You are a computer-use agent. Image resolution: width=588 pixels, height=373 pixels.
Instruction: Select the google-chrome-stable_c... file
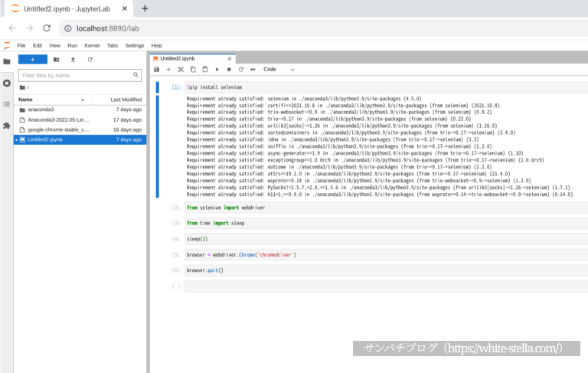tap(80, 129)
